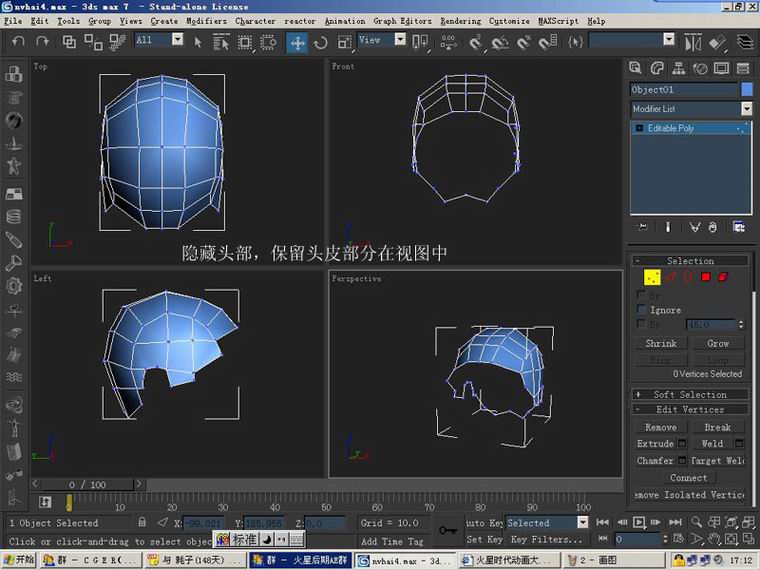Open the Windows Start button
The height and width of the screenshot is (570, 760).
point(18,560)
